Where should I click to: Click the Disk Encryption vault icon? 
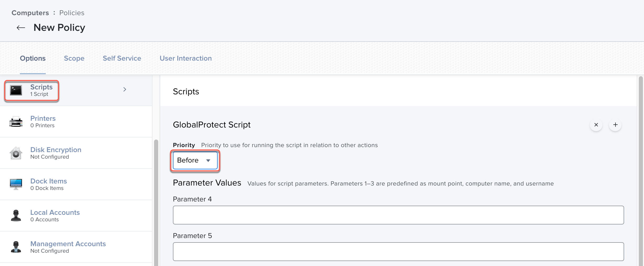coord(16,153)
